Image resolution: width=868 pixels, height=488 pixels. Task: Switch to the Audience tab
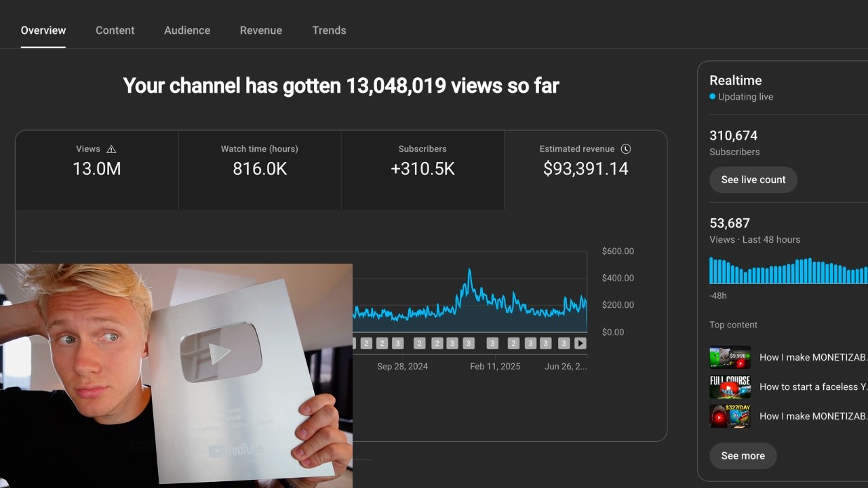coord(187,30)
